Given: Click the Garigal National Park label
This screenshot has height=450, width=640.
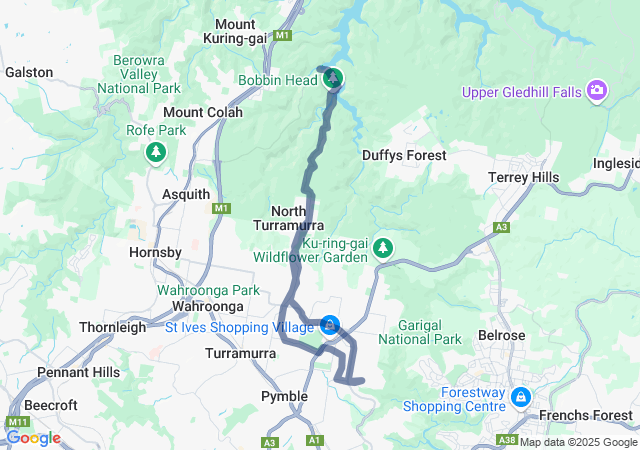Looking at the screenshot, I should point(420,332).
